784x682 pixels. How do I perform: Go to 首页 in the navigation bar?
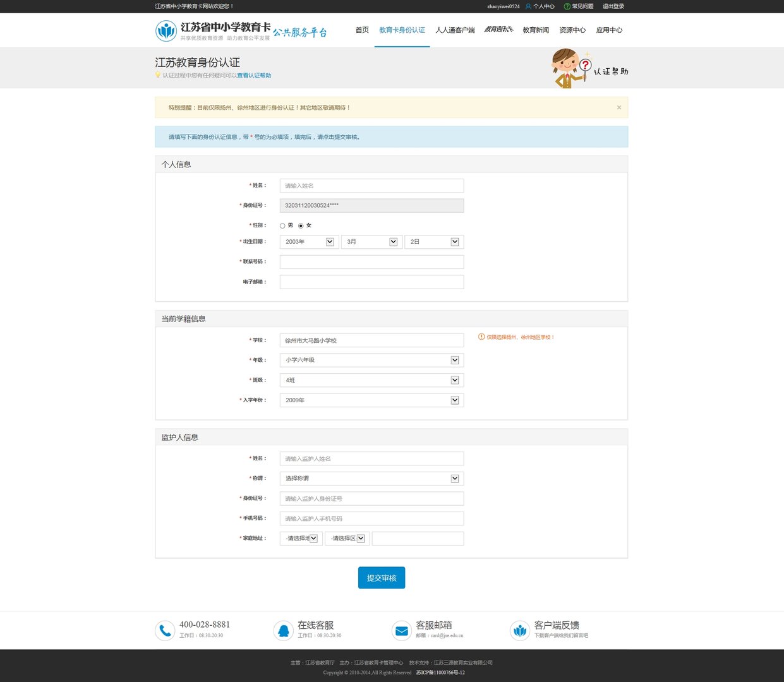(362, 30)
